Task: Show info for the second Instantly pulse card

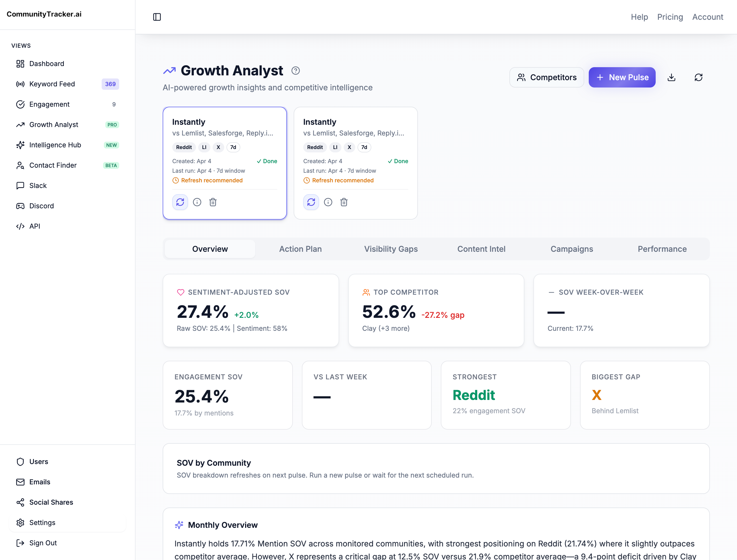Action: coord(328,202)
